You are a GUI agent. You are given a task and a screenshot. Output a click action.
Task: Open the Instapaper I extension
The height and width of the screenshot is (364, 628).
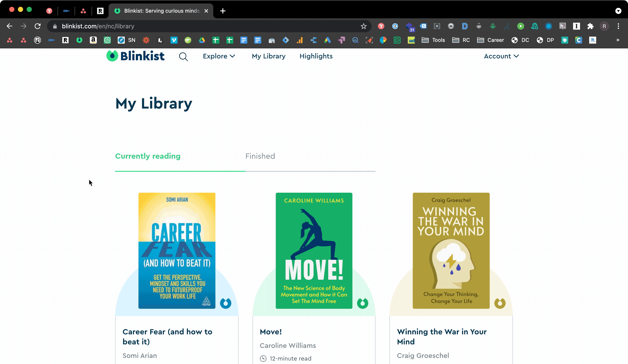pyautogui.click(x=576, y=26)
